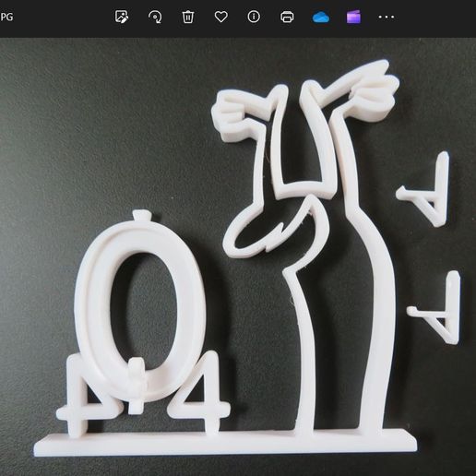The width and height of the screenshot is (476, 476).
Task: Open file info with the circled i icon
Action: pyautogui.click(x=254, y=17)
